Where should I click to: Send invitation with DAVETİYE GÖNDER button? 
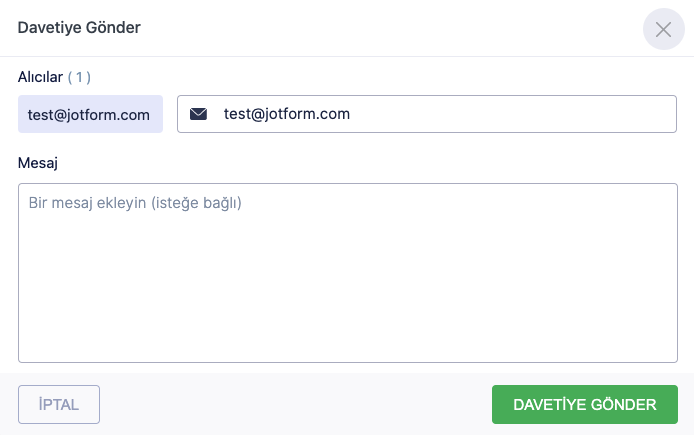pos(584,404)
